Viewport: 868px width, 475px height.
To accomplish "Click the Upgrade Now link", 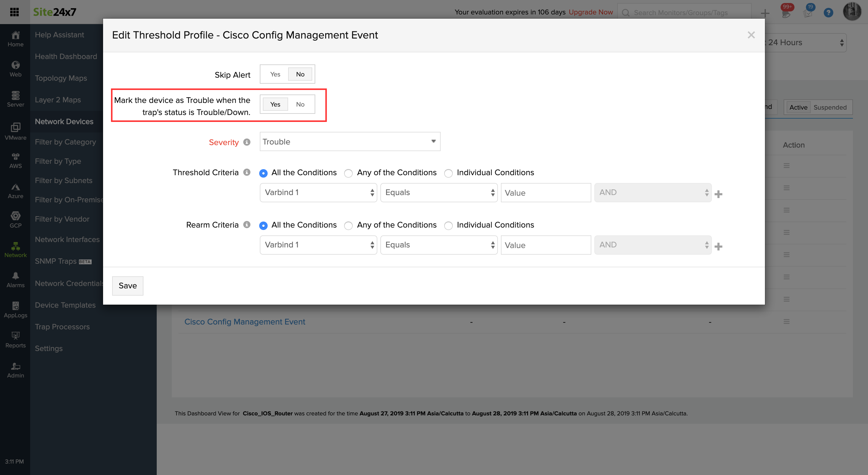I will point(590,12).
